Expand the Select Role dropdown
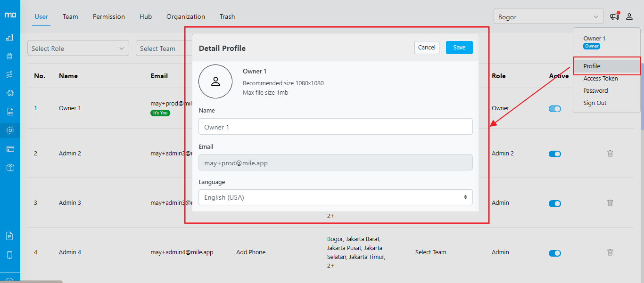Image resolution: width=644 pixels, height=283 pixels. (x=78, y=49)
